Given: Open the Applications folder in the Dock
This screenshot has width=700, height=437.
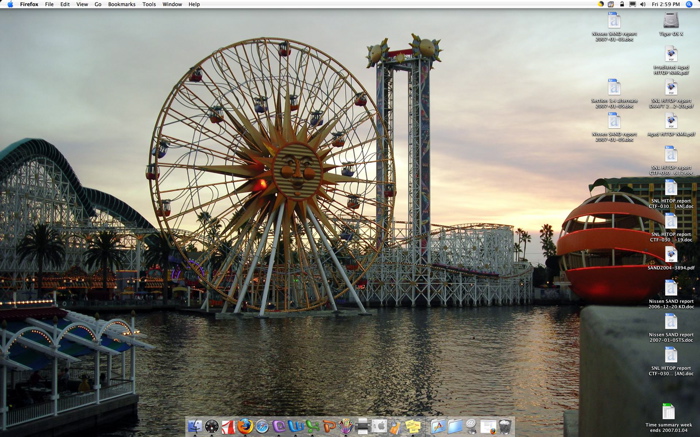Looking at the screenshot, I should pos(438,426).
